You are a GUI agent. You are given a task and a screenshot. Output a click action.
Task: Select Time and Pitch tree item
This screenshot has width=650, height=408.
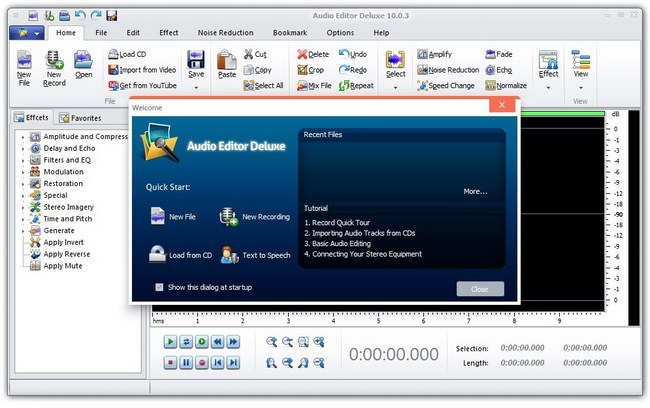click(x=68, y=219)
